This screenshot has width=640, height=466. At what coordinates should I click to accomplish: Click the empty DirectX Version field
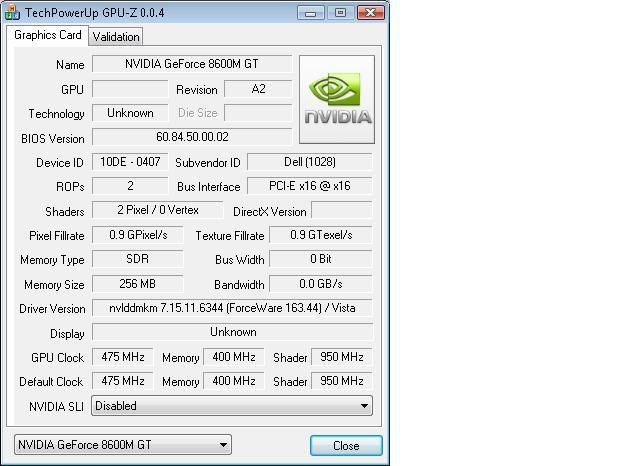click(x=342, y=210)
